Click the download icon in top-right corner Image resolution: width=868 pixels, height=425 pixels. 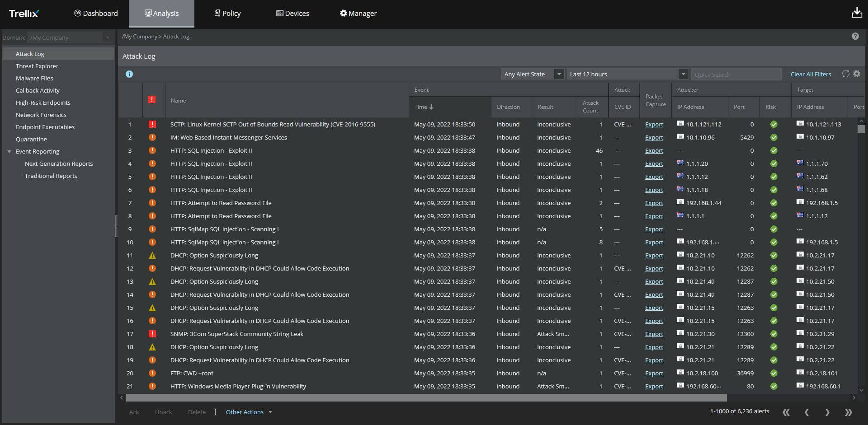tap(857, 13)
